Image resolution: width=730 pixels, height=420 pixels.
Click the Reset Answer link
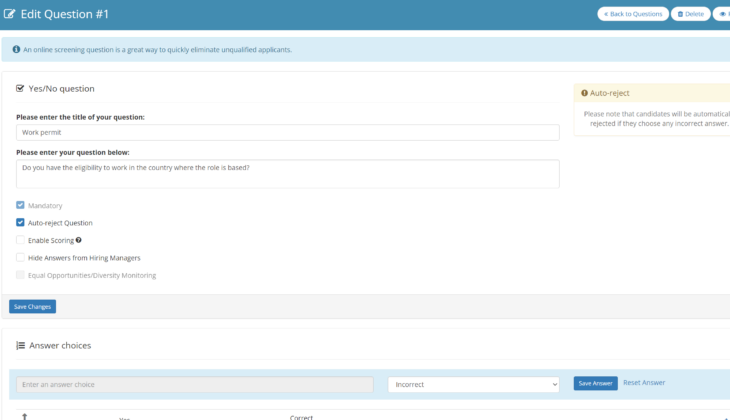pyautogui.click(x=643, y=383)
